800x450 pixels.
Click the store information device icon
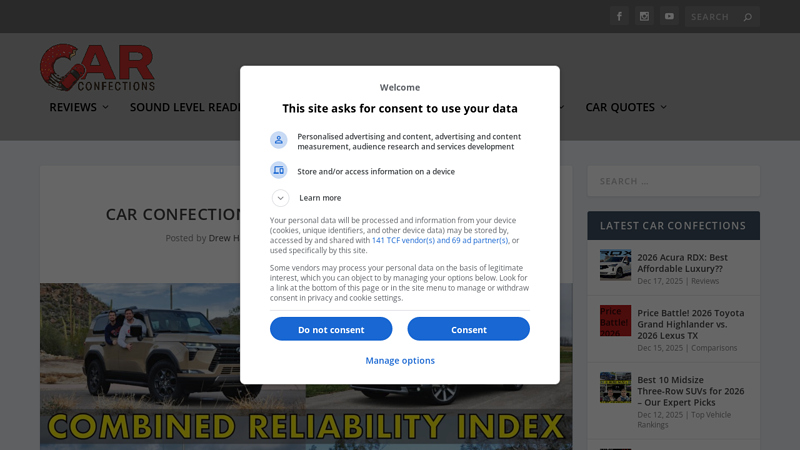coord(279,170)
